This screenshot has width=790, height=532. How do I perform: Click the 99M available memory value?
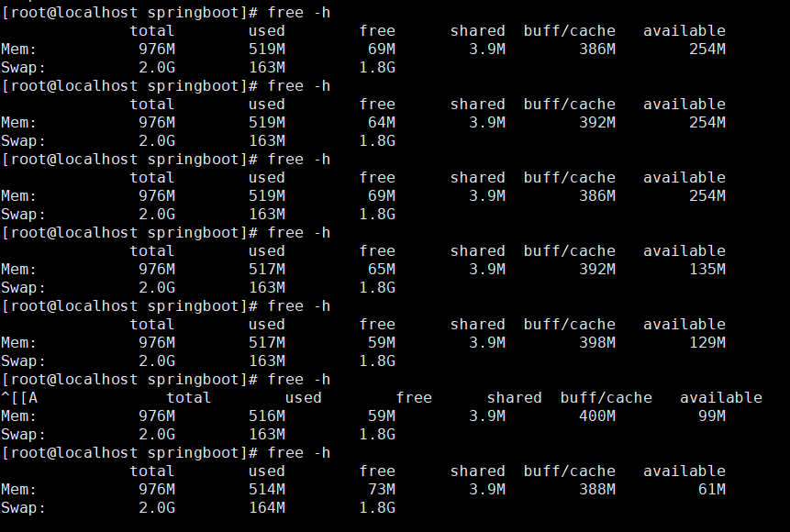(711, 416)
